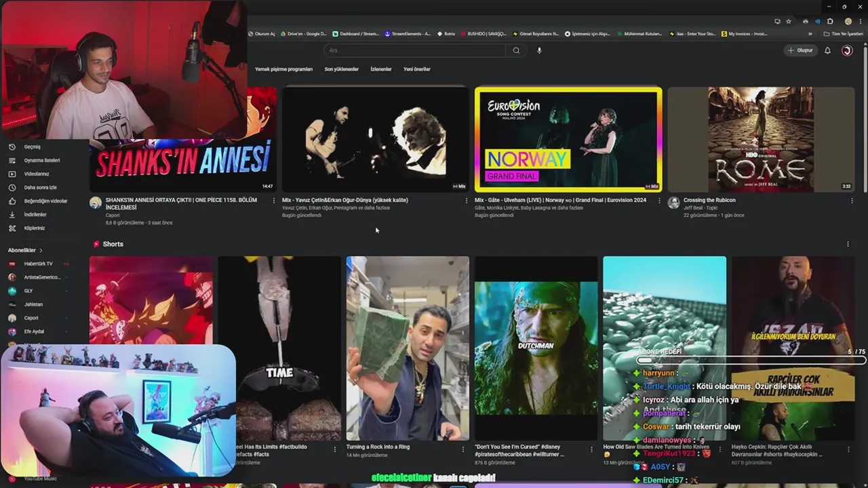Open Botrix bookmark
This screenshot has height=488, width=868.
[x=446, y=33]
